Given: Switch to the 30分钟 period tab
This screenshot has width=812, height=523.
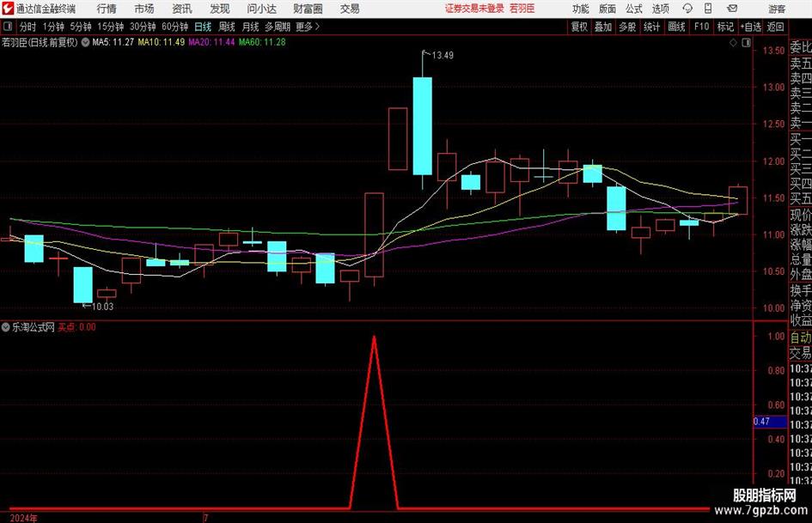Looking at the screenshot, I should point(143,27).
